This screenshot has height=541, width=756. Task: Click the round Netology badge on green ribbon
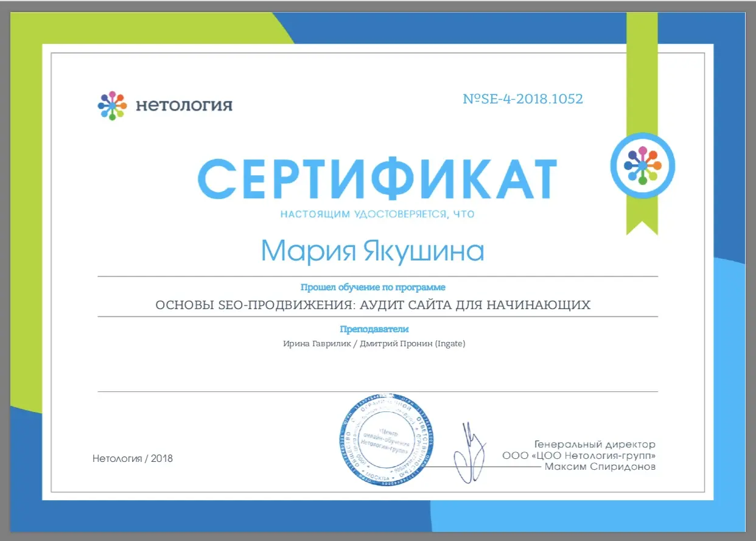click(643, 166)
